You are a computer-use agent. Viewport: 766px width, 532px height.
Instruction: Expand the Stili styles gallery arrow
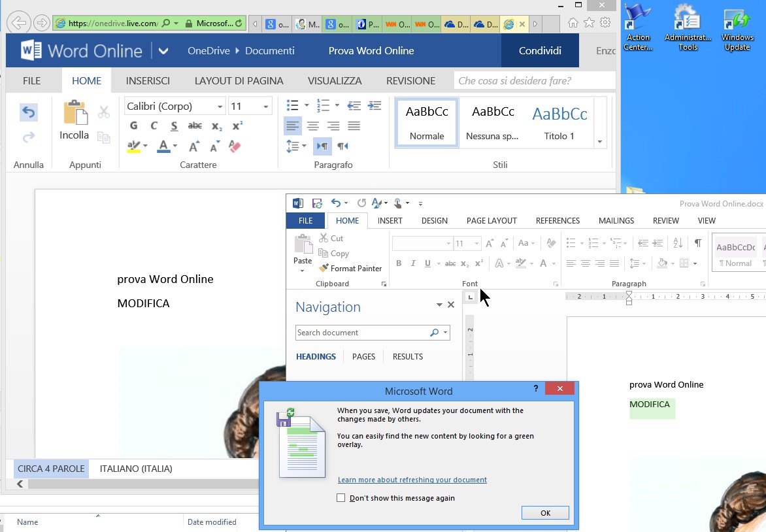click(x=599, y=142)
